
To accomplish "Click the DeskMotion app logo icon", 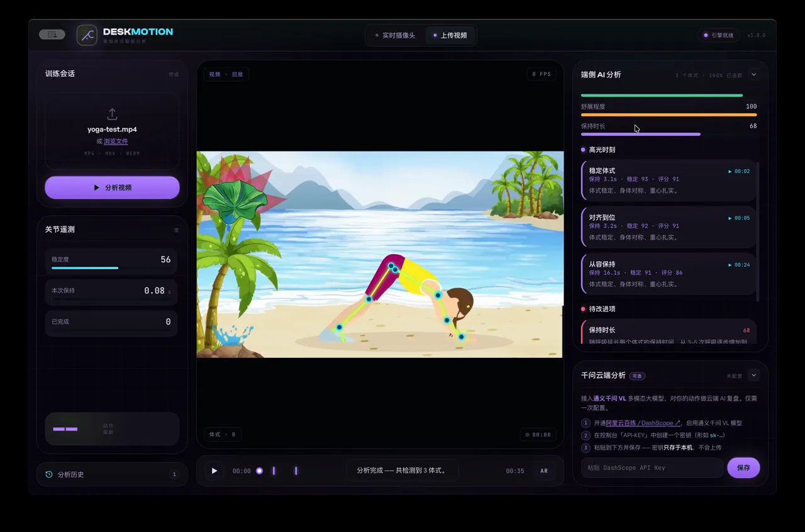I will [87, 35].
